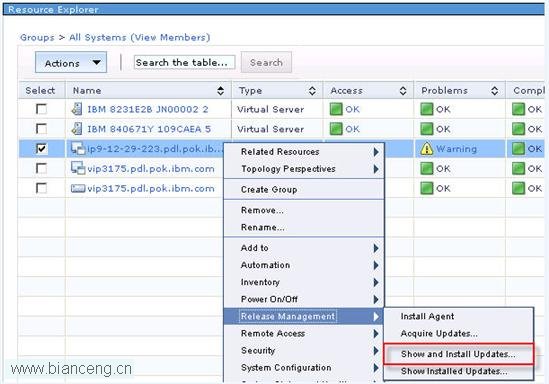Sort table by Problems column arrows

[494, 91]
